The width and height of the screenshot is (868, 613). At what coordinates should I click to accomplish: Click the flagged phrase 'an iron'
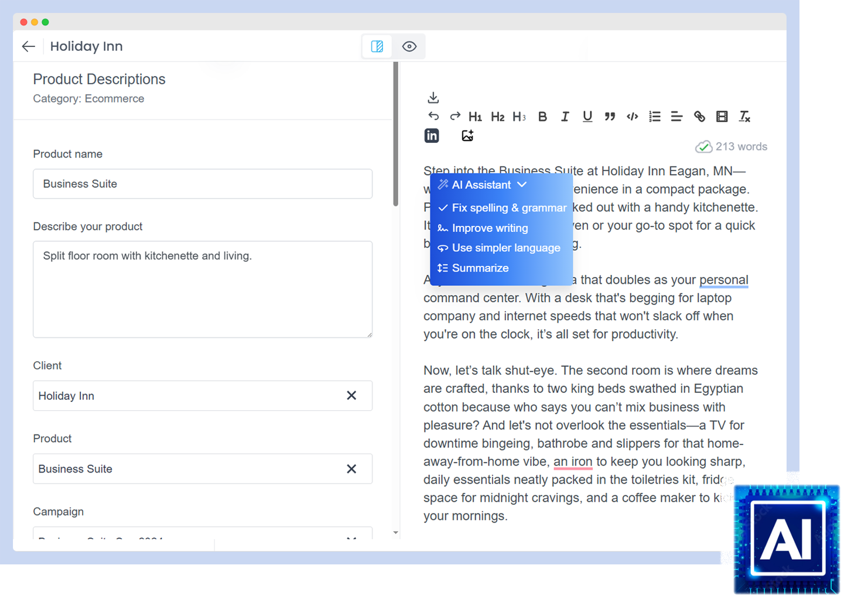pos(573,462)
